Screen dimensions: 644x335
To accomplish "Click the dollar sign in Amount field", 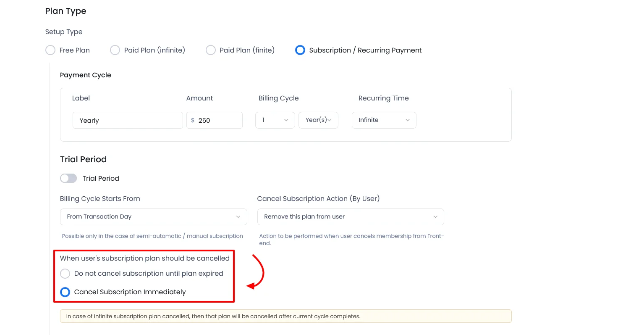I will 193,121.
